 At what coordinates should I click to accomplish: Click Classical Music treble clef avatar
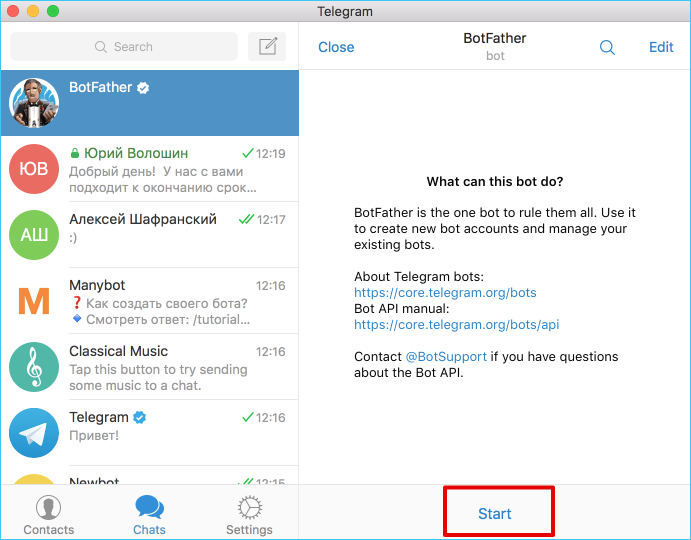point(34,367)
